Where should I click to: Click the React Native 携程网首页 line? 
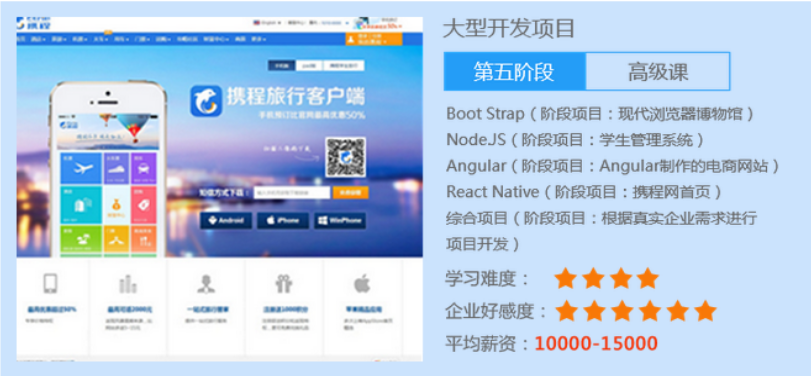coord(584,192)
